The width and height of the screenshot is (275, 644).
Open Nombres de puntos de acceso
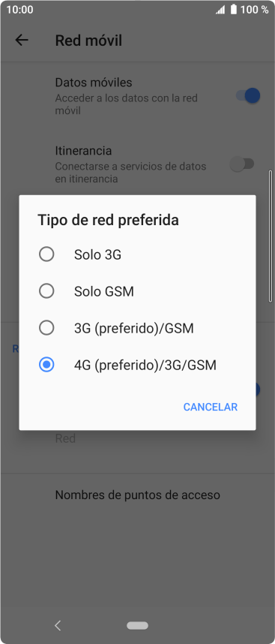[x=137, y=495]
